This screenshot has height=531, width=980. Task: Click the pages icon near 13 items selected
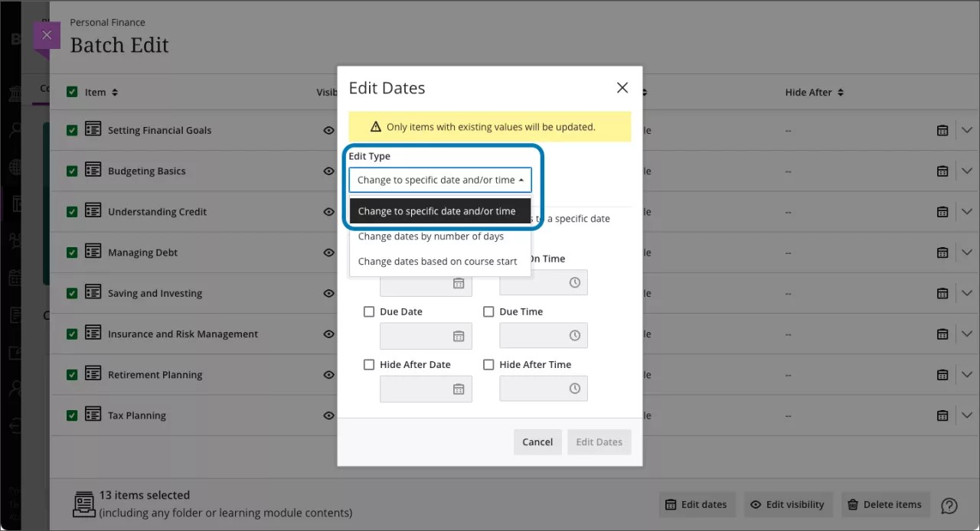(x=83, y=503)
